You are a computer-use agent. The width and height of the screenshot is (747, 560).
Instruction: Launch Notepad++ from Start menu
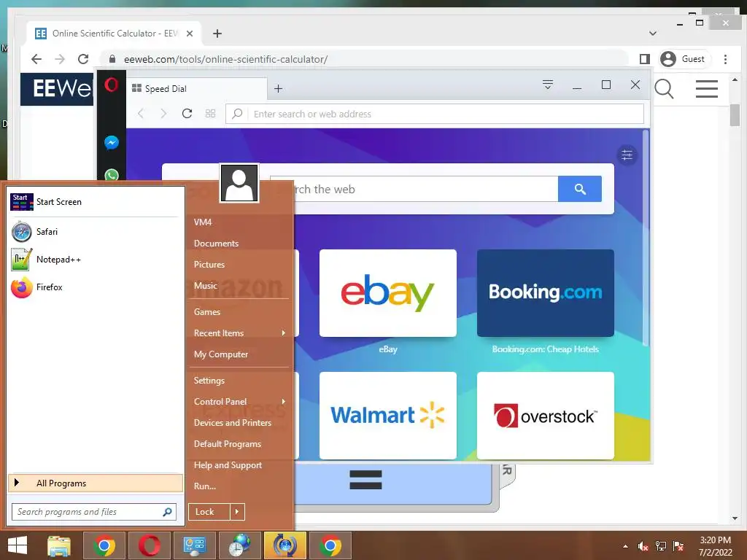click(x=96, y=260)
